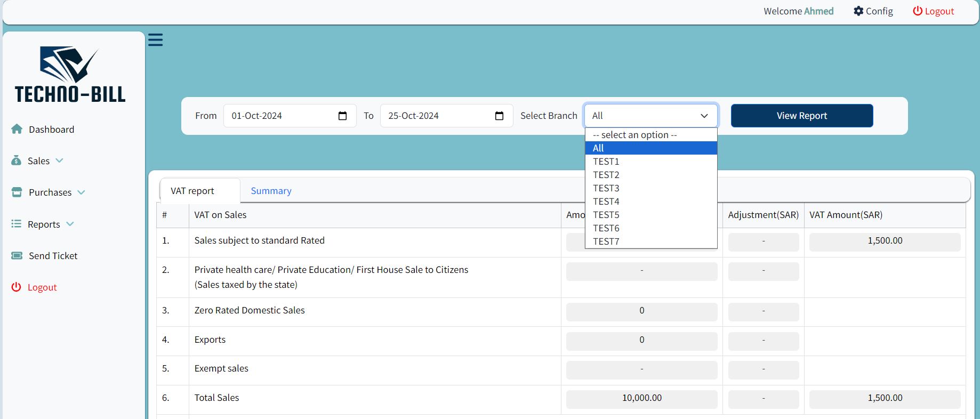Click the Dashboard home icon
Viewport: 980px width, 419px height.
[x=17, y=129]
